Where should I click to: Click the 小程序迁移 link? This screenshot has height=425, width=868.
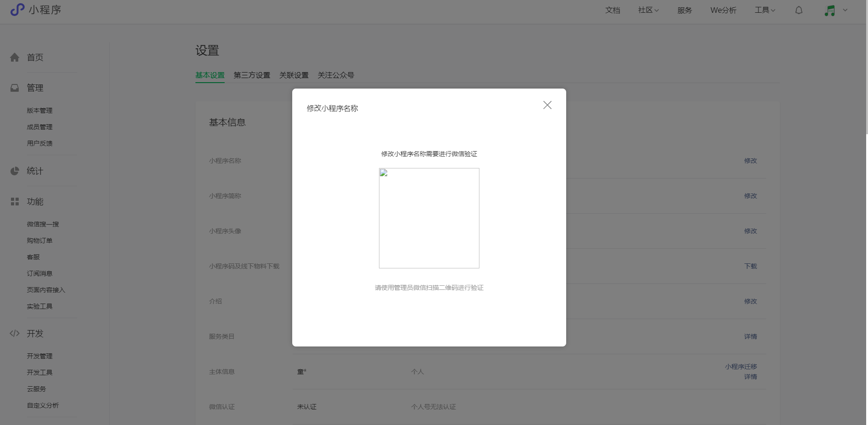coord(741,367)
